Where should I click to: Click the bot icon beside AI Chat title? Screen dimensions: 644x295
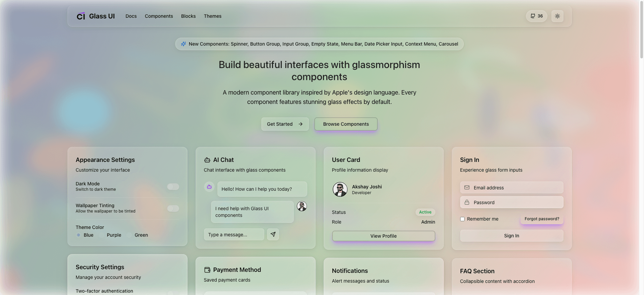tap(207, 160)
